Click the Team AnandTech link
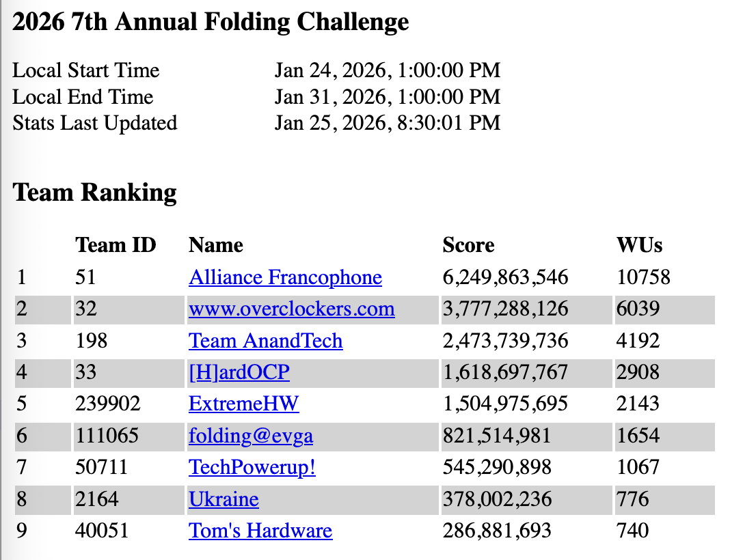This screenshot has height=560, width=730. pyautogui.click(x=266, y=341)
